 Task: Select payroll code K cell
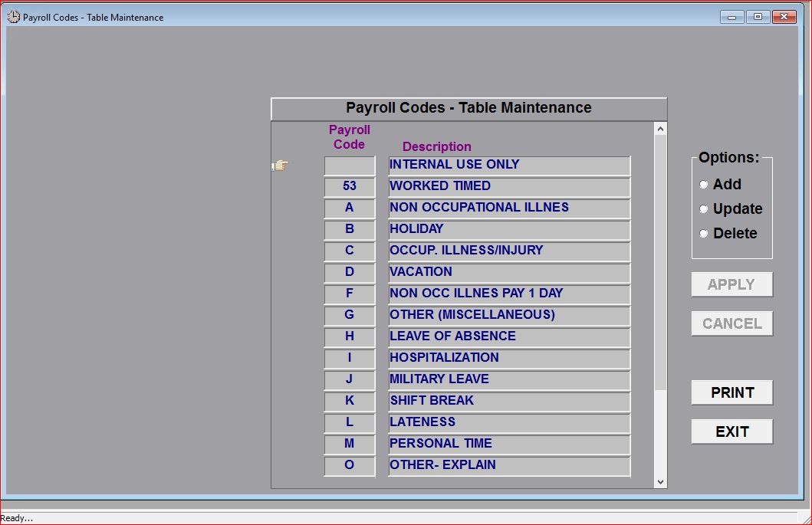tap(350, 402)
